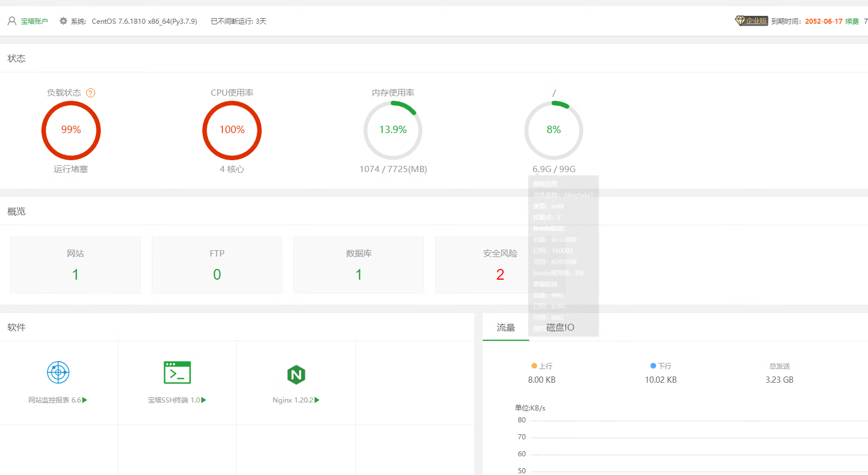Click the 8% disk usage gauge
This screenshot has height=475, width=868.
(x=554, y=130)
